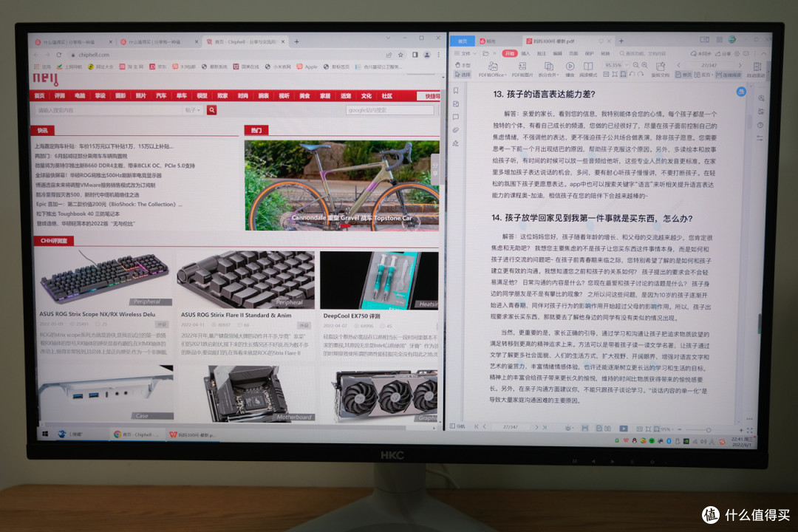Click the Chrome taskbar button
This screenshot has height=532, width=798.
click(137, 434)
